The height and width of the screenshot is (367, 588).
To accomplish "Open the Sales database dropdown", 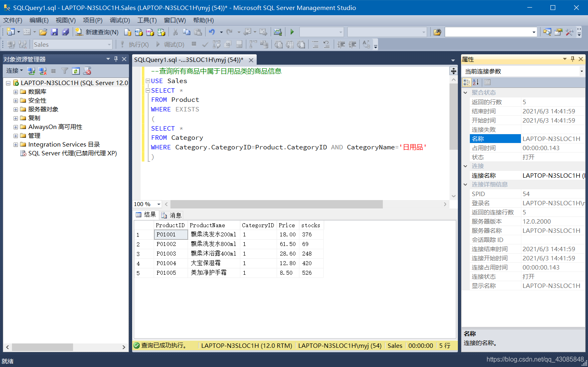I will click(x=109, y=44).
